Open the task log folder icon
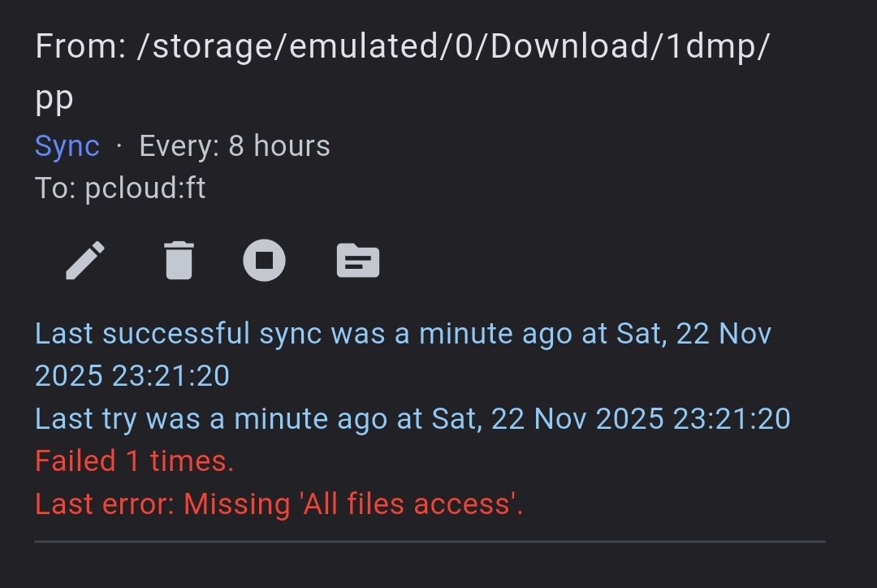 (x=358, y=261)
